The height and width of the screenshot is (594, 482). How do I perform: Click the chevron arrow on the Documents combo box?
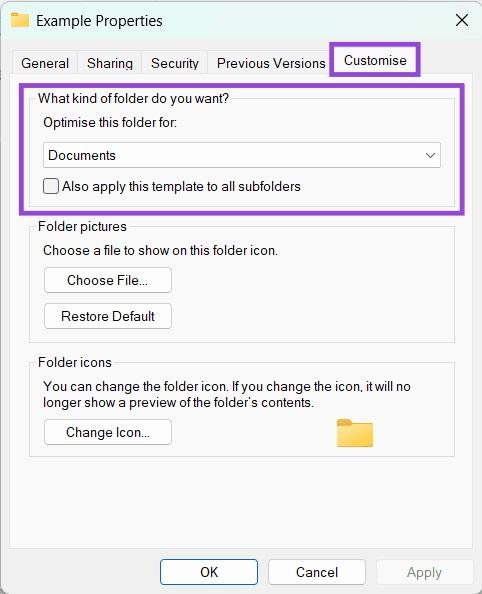(x=430, y=155)
